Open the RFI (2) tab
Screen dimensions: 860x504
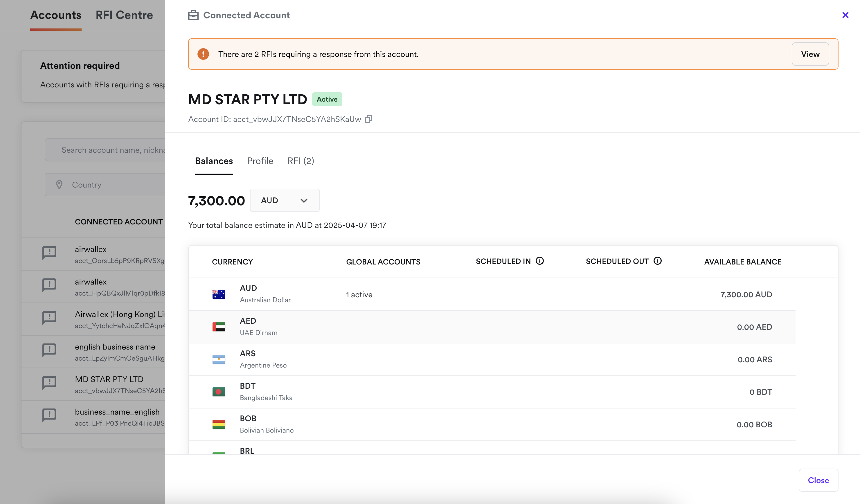[301, 161]
